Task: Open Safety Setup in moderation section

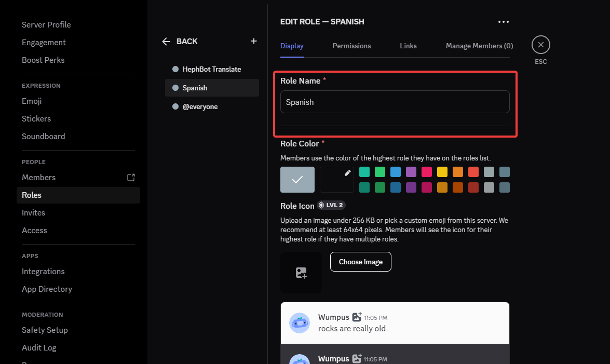Action: pyautogui.click(x=45, y=330)
